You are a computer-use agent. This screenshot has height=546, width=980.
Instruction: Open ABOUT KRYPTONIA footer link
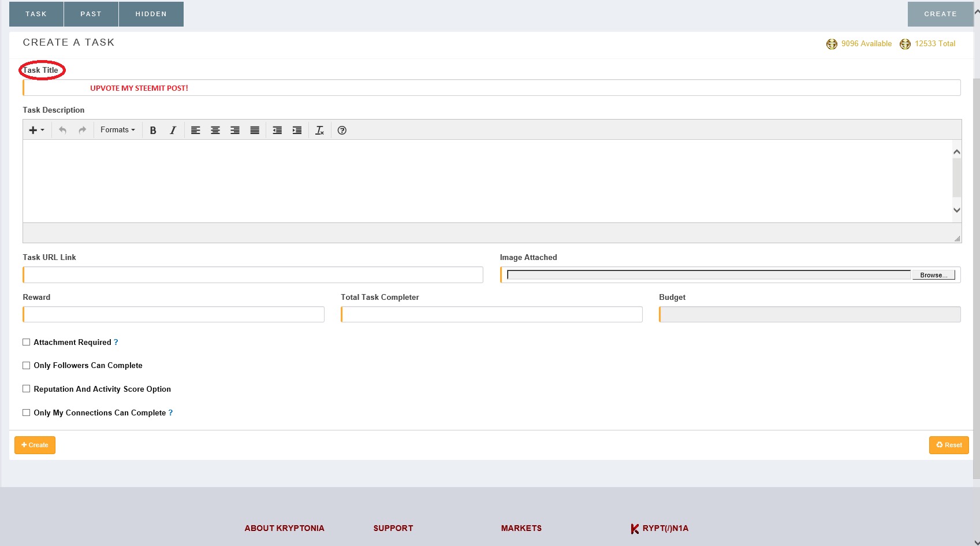(284, 528)
